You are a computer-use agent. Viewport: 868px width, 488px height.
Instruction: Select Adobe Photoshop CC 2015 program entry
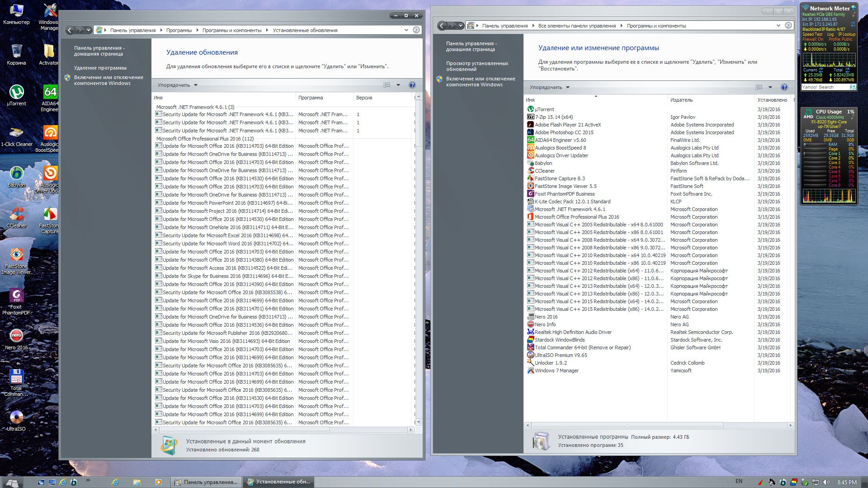564,132
